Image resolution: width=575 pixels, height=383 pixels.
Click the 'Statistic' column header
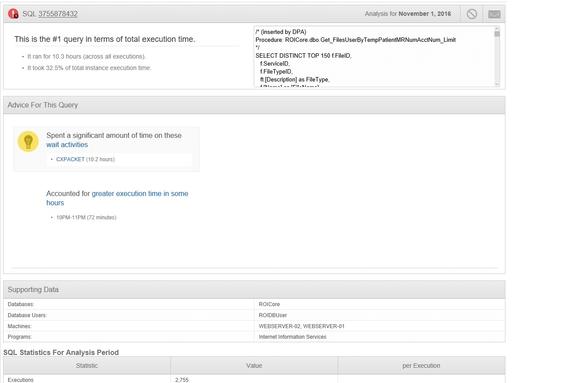pyautogui.click(x=87, y=365)
